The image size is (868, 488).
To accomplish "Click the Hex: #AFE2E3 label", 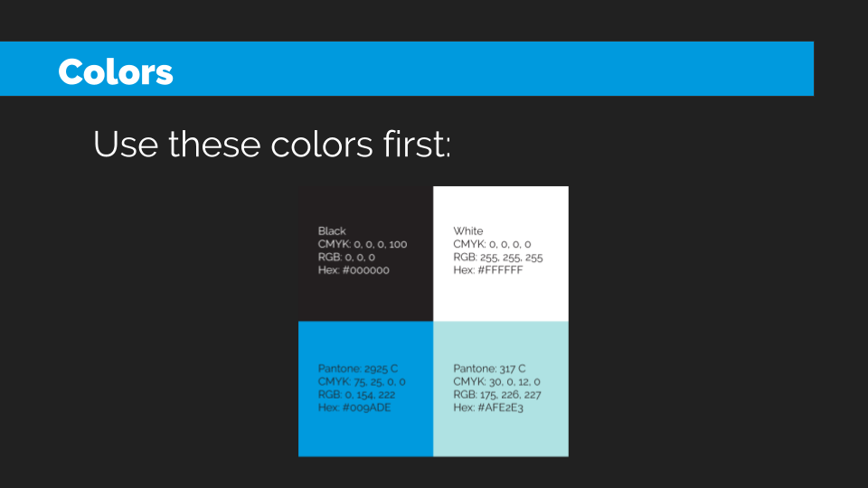I will (x=487, y=408).
